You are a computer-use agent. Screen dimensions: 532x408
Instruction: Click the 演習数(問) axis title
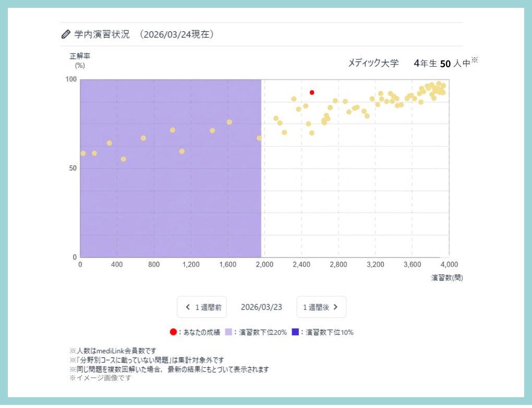[x=447, y=278]
